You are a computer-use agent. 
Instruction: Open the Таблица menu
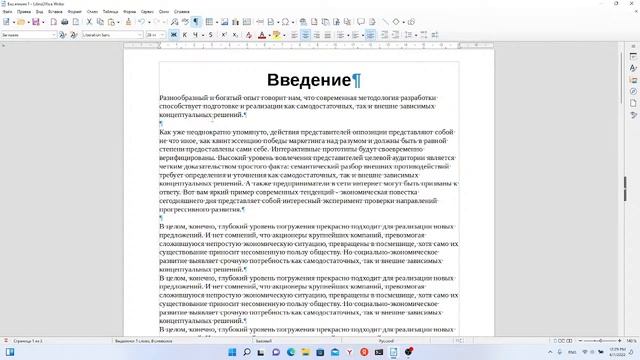[x=110, y=12]
